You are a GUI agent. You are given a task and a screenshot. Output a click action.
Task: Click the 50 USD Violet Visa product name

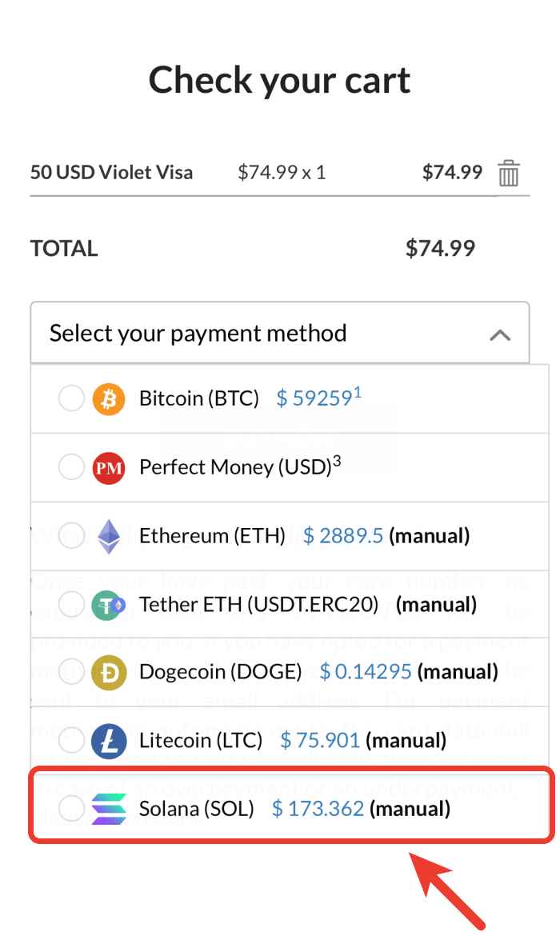coord(111,172)
